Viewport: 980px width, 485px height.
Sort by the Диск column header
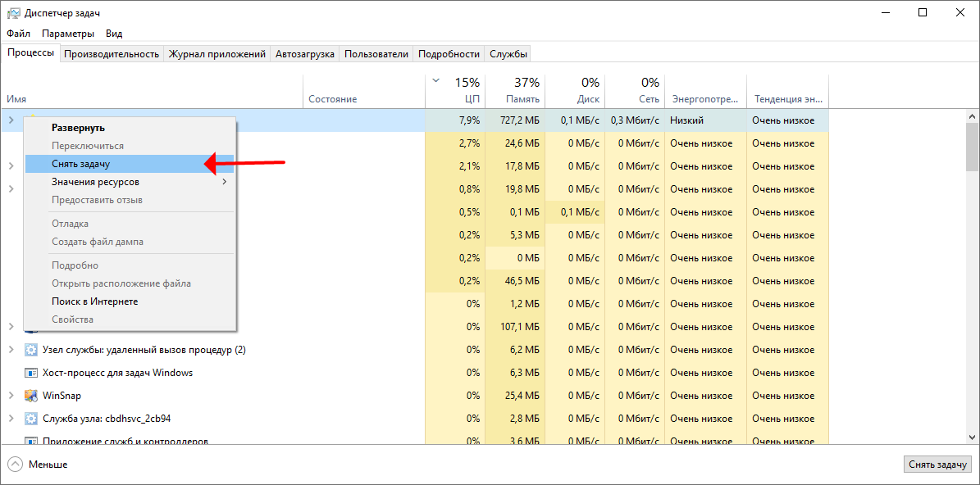[x=575, y=92]
